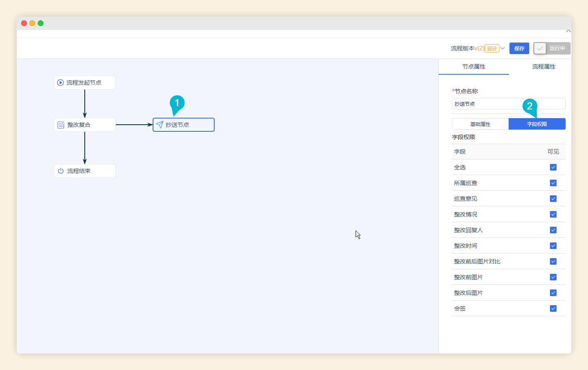
Task: Click the checkmark icon beside 运行中
Action: (x=540, y=48)
